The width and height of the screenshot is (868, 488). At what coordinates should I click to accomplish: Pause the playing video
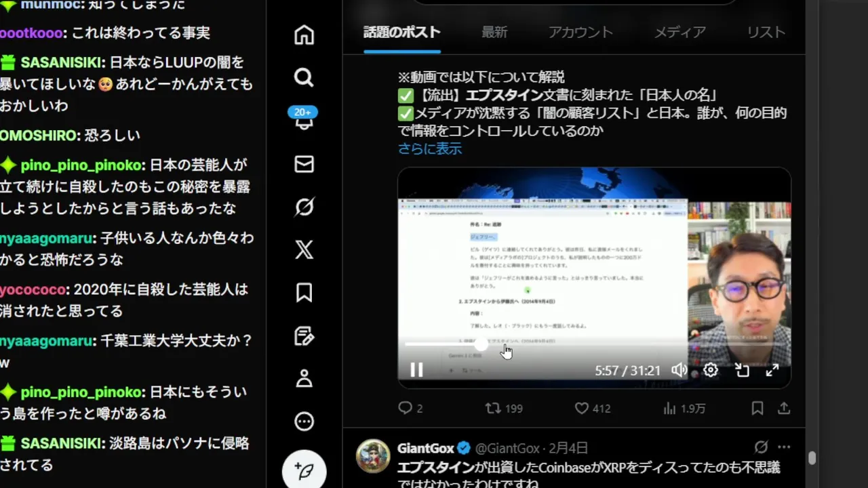click(x=416, y=369)
